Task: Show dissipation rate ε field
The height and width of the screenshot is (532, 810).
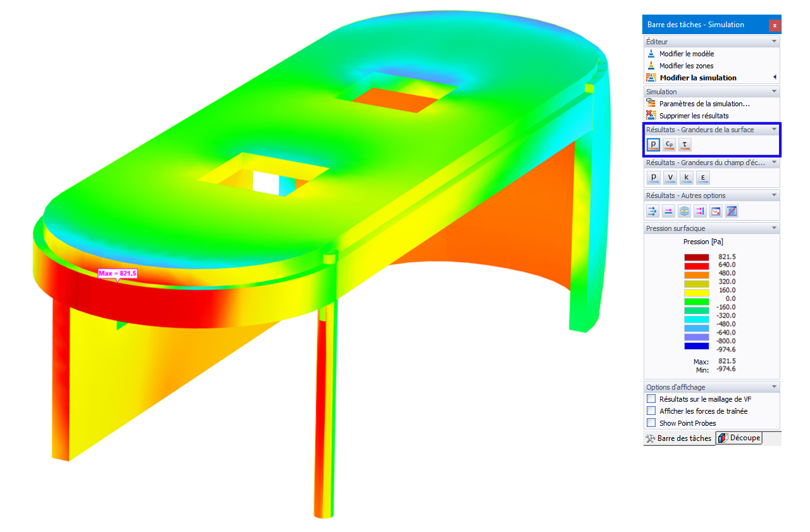Action: click(x=702, y=177)
